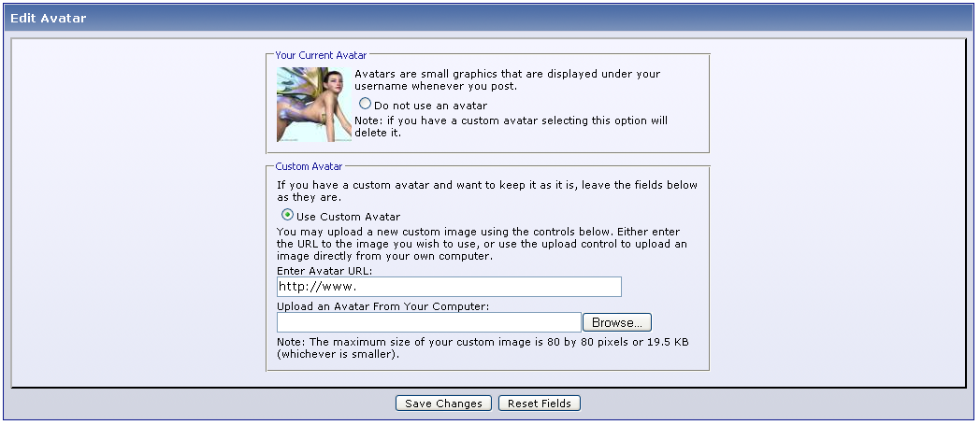Click 'Avatars are small graphics' description text
Viewport: 980px width, 425px height.
point(507,80)
